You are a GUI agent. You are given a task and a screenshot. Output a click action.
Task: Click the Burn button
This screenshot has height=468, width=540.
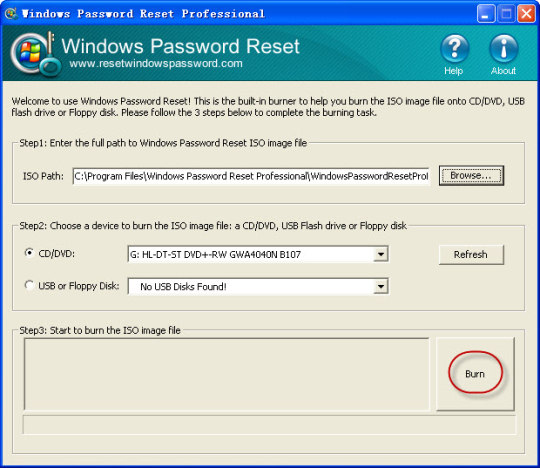475,374
